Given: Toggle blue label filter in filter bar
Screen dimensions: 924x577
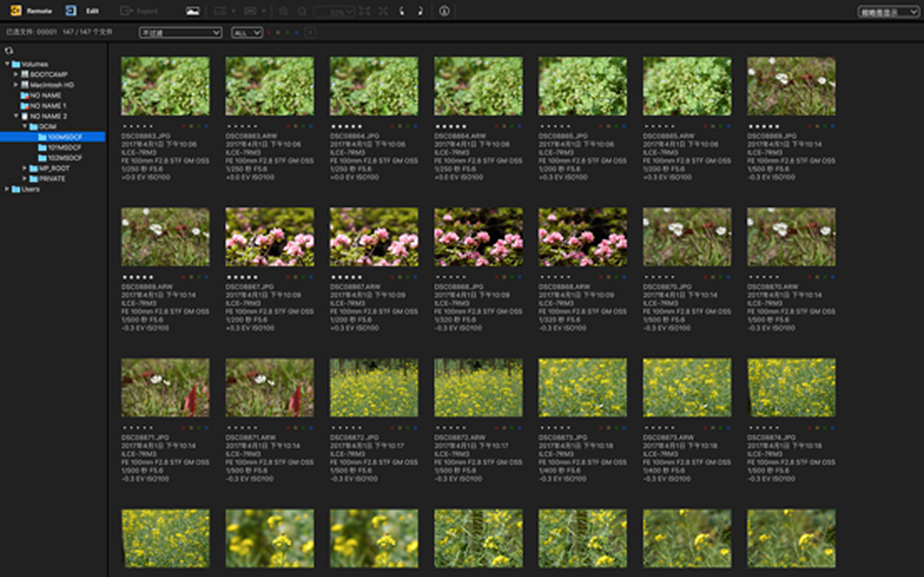Looking at the screenshot, I should (x=296, y=33).
